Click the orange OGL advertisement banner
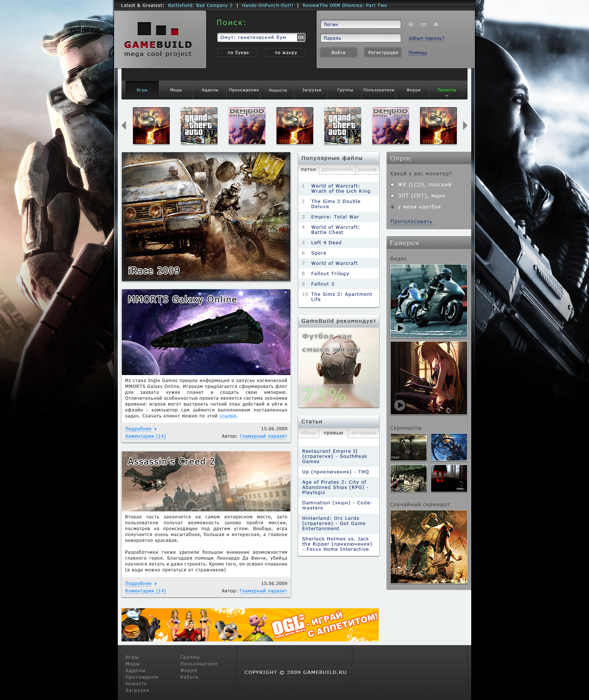Viewport: 589px width, 700px height. coord(250,625)
